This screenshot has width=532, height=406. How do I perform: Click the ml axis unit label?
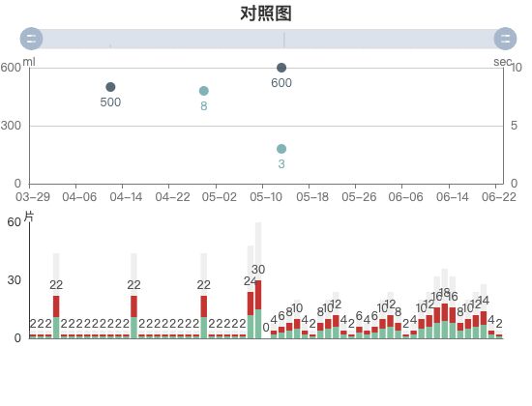pos(29,62)
